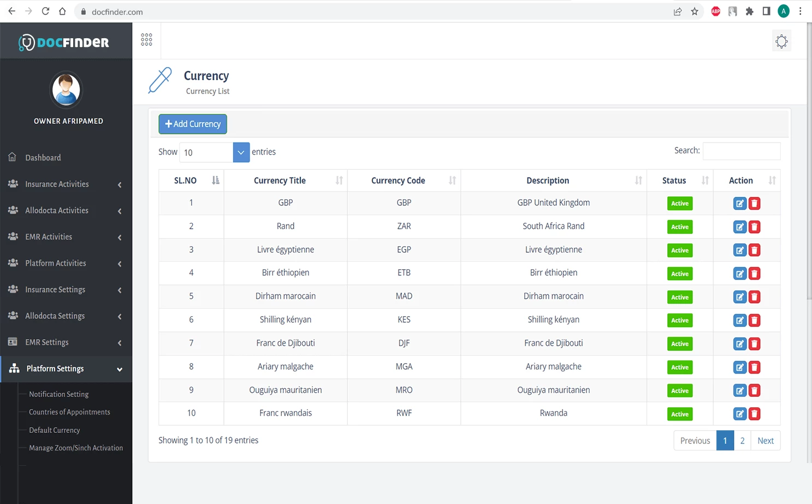Select Default Currency in the sidebar
812x504 pixels.
point(54,430)
